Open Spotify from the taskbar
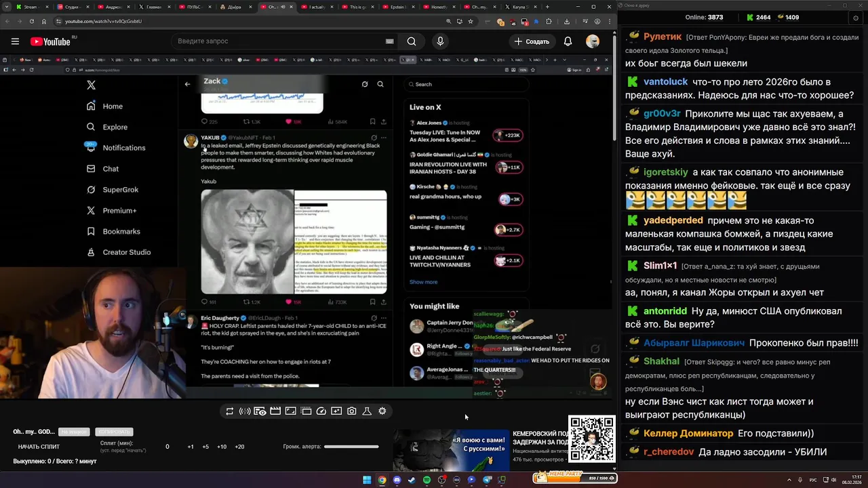 427,480
